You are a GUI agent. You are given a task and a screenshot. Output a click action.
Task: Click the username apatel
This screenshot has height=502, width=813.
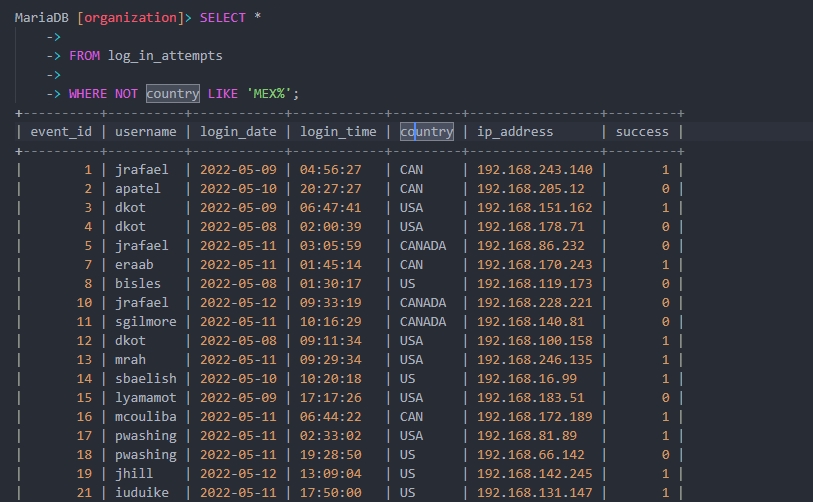coord(137,189)
